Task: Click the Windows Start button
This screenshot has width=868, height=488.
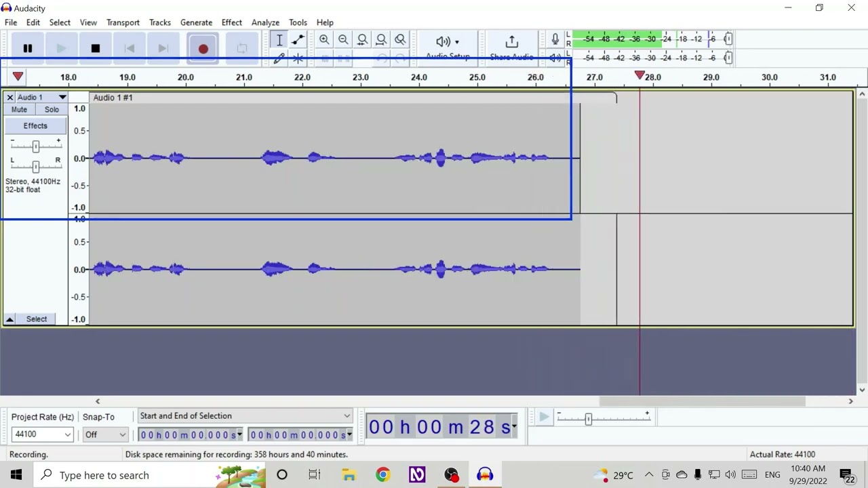Action: pos(16,475)
